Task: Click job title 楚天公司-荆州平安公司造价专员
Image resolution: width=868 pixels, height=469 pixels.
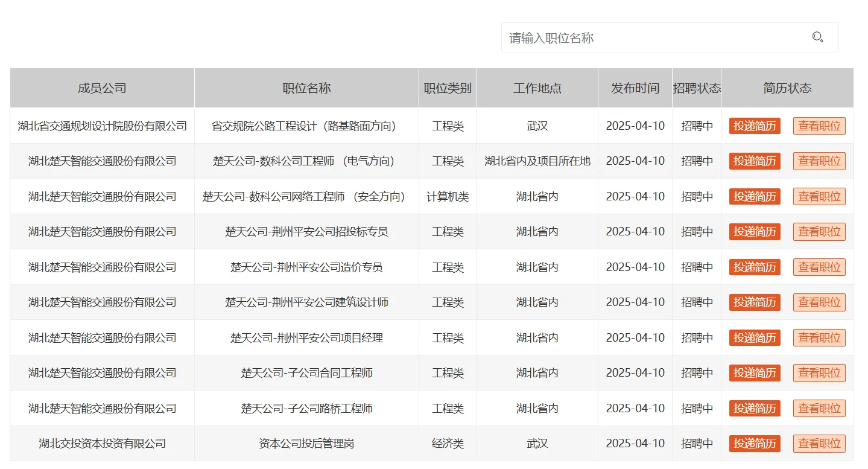Action: pyautogui.click(x=306, y=267)
